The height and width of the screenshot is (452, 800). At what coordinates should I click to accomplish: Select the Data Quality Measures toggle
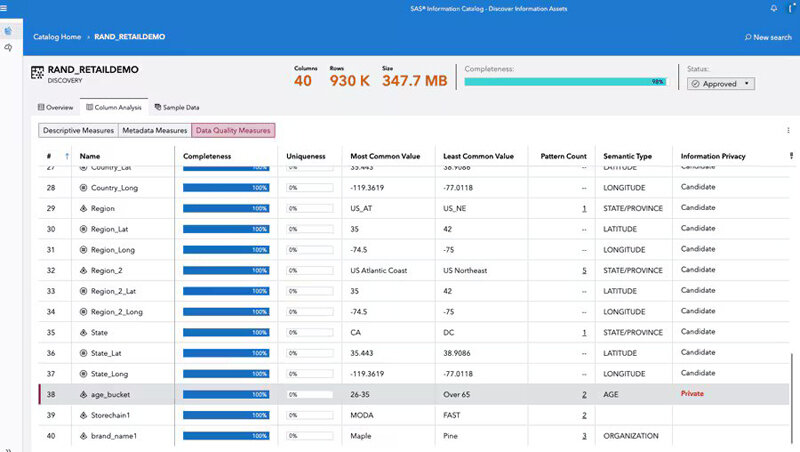click(233, 131)
